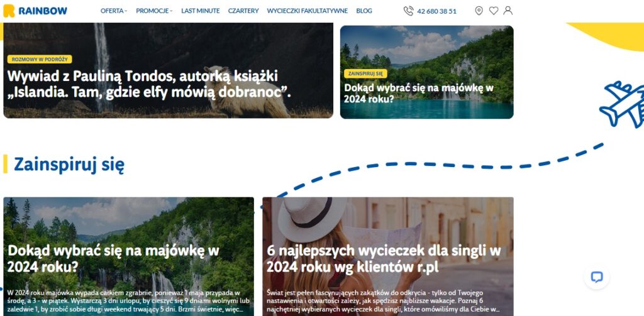Viewport: 644px width, 316px height.
Task: Open Wycieczki Fakultatywne menu item
Action: point(307,11)
